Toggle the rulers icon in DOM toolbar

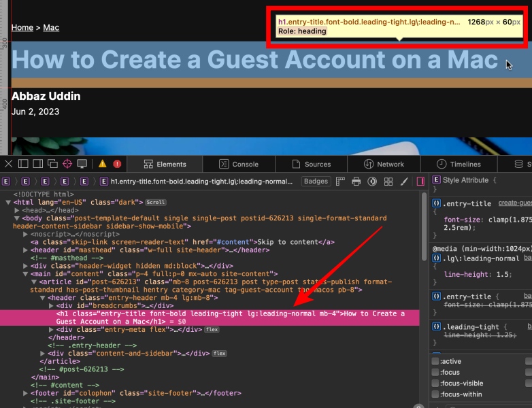coord(340,182)
